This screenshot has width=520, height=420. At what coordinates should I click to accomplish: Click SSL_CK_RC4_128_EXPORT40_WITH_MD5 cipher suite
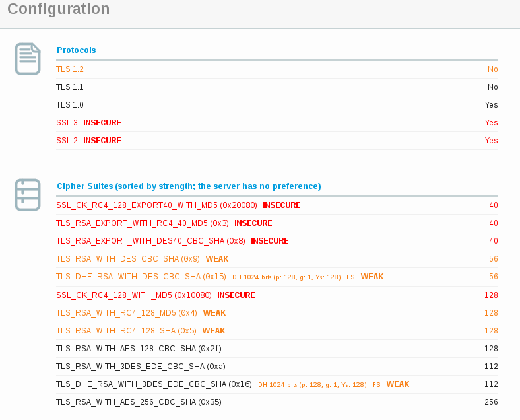156,205
